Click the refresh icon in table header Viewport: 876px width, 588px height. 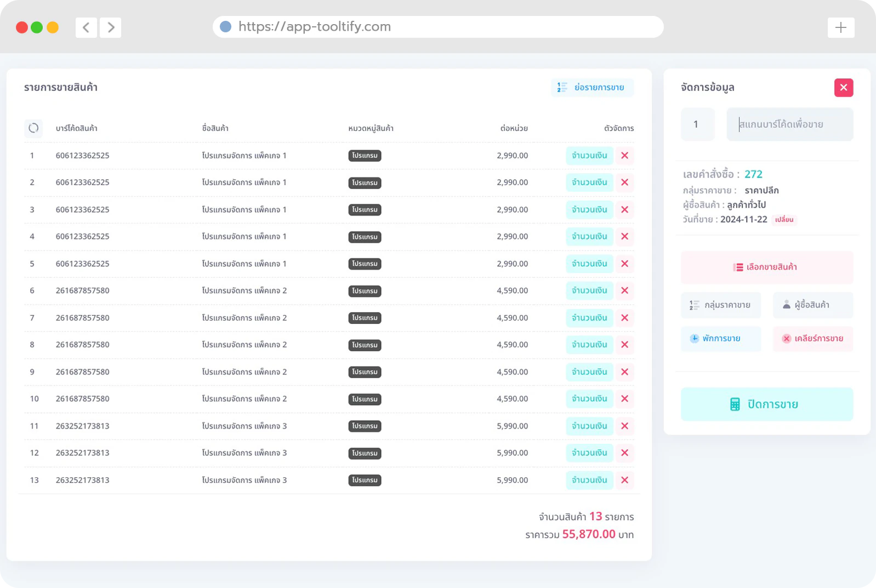(33, 128)
